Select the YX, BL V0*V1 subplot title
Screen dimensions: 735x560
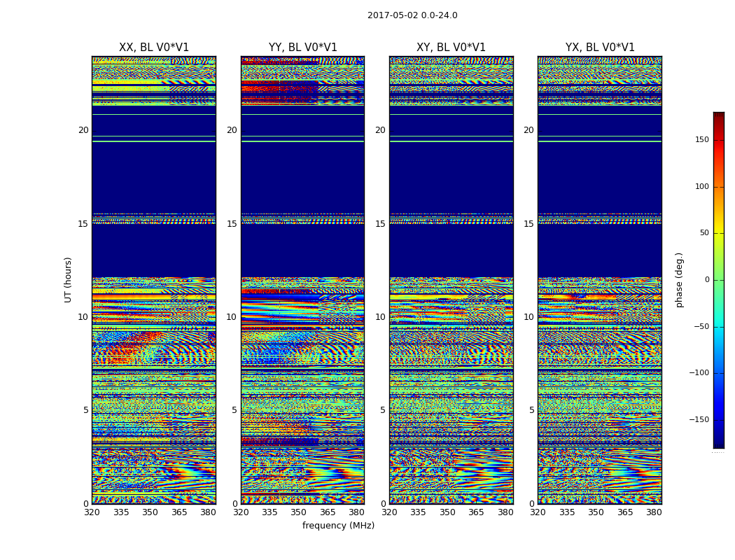pyautogui.click(x=600, y=48)
